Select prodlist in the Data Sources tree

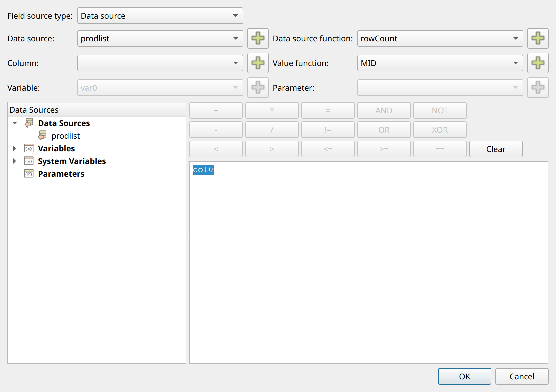coord(66,136)
